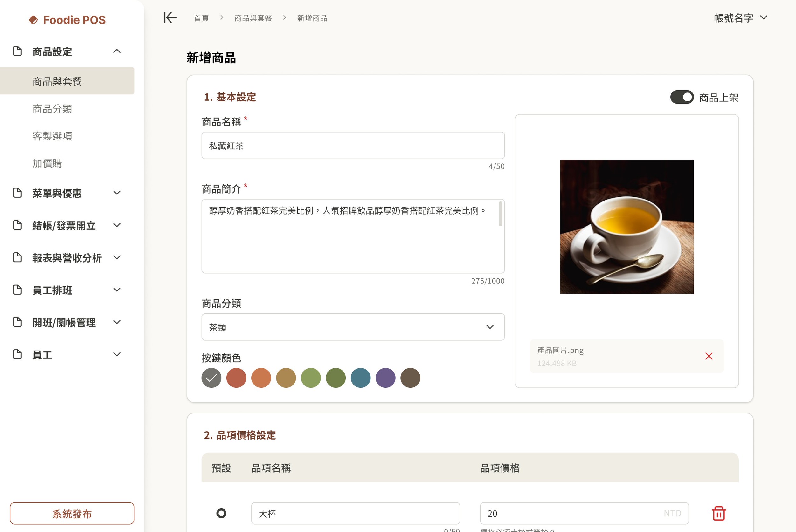Click the document icon beside 菜單與優惠

coord(17,193)
